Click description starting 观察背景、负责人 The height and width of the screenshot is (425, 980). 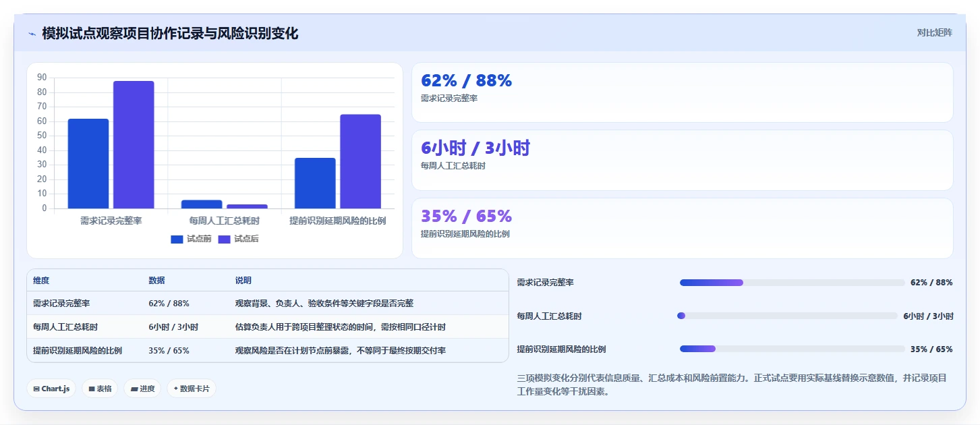click(x=324, y=304)
